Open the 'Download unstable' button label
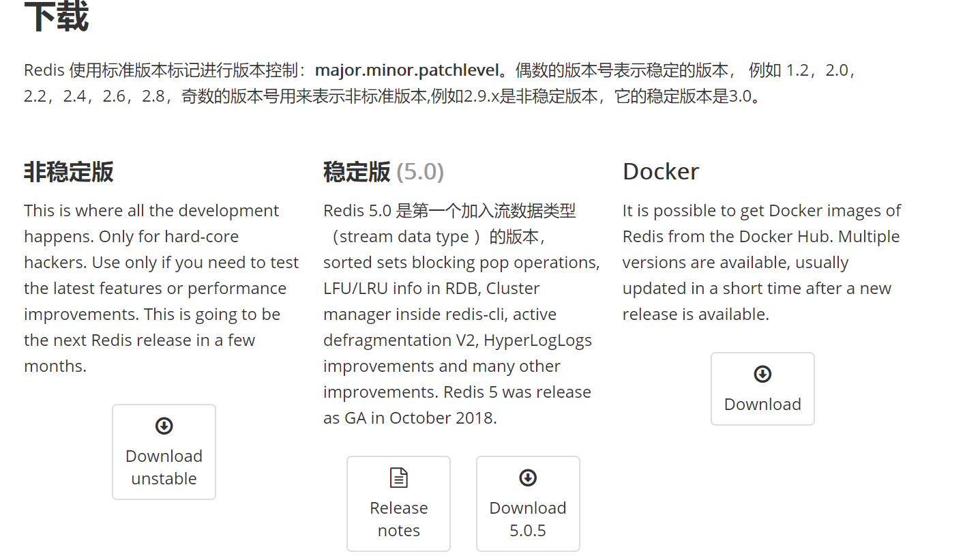This screenshot has height=556, width=980. (x=164, y=467)
